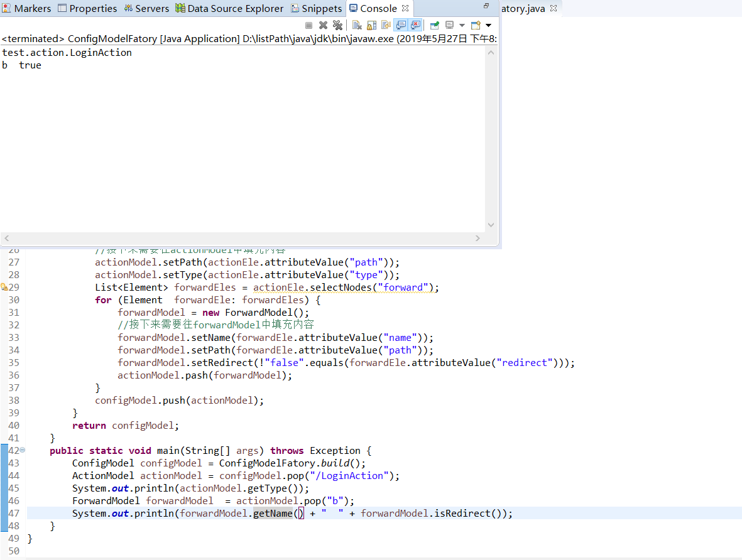Pin the Console view

click(x=434, y=25)
